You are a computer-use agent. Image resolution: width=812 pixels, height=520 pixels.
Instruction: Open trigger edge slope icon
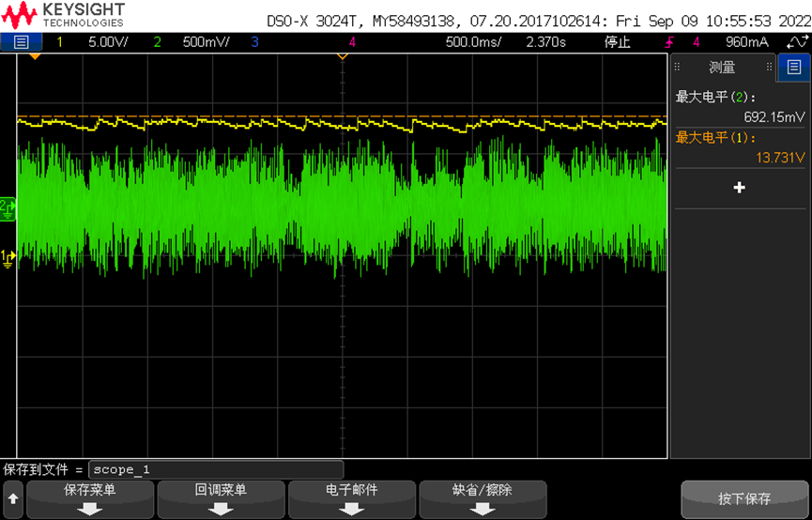click(x=669, y=42)
